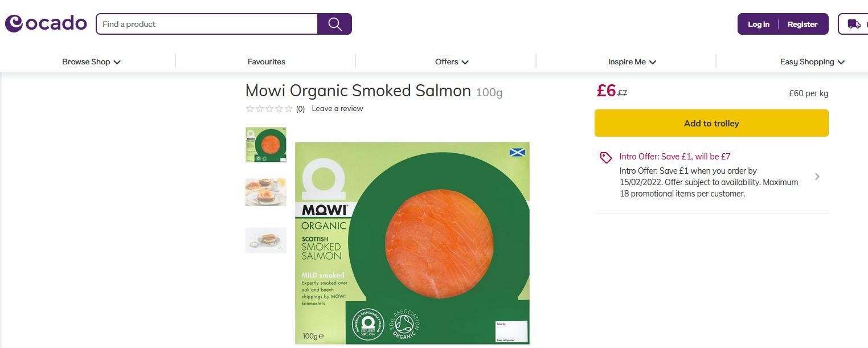Viewport: 868px width, 348px height.
Task: Click the main salmon product image
Action: [412, 243]
